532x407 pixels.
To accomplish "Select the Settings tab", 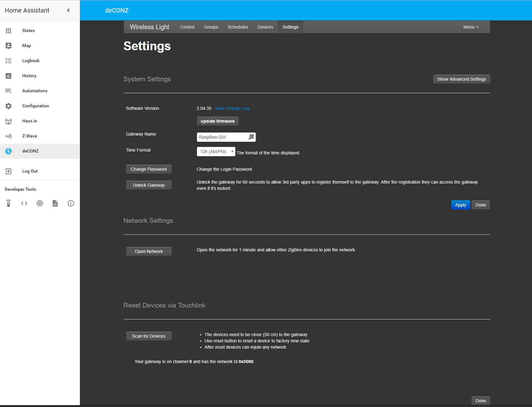I will (x=290, y=27).
